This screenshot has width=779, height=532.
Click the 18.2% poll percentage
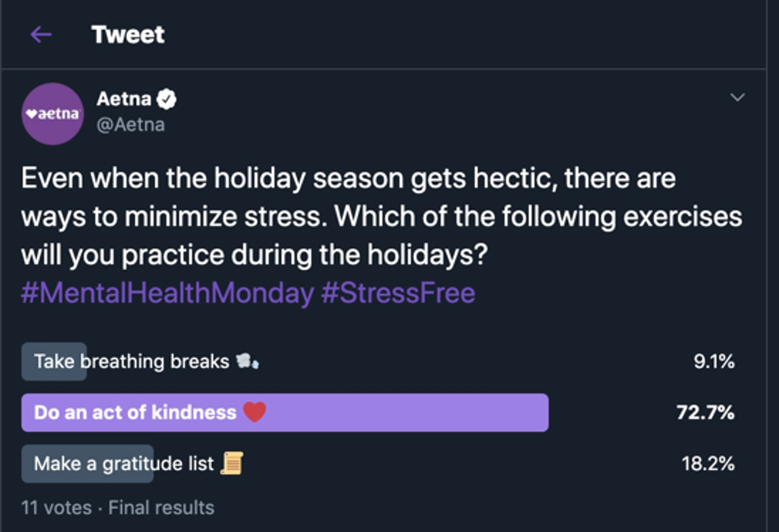(708, 463)
